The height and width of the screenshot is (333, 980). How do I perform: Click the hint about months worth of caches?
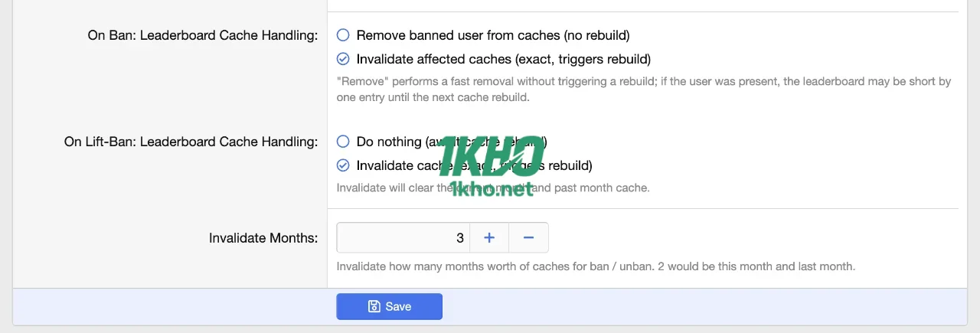click(x=595, y=266)
